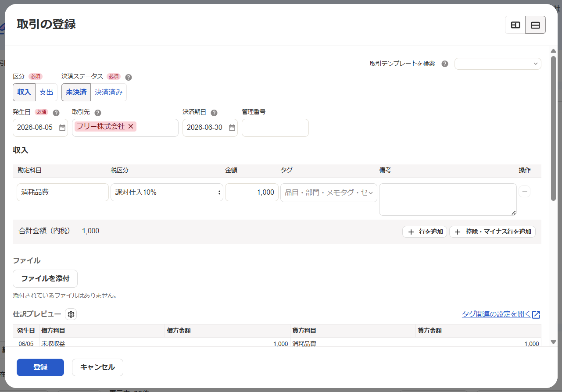Click 金額 field showing 1,000
Screen dimensions: 562x392
click(x=252, y=192)
